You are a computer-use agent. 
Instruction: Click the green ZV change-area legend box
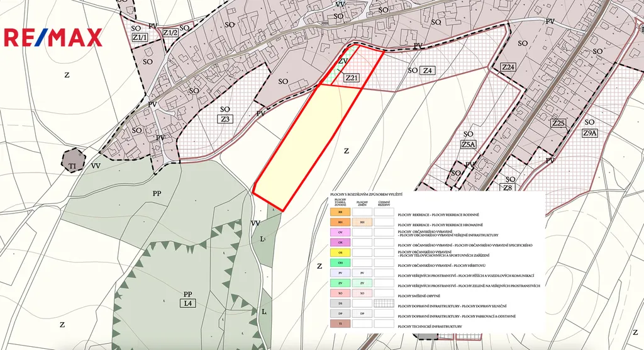tap(363, 283)
